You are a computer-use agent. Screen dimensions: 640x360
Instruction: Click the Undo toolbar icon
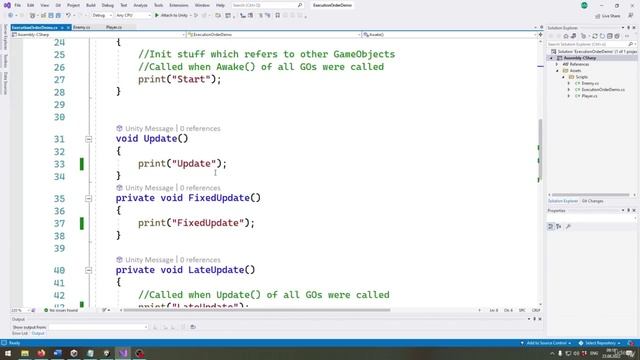tap(69, 16)
